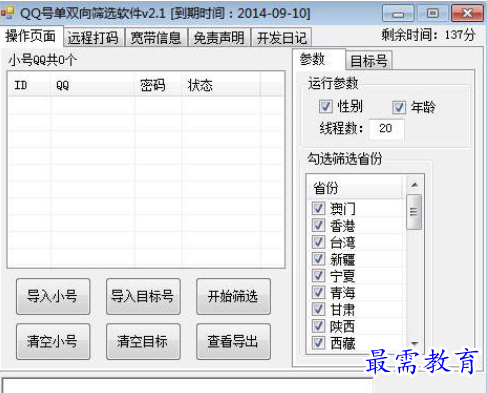Uncheck the 台湾 province checkbox

[x=318, y=242]
